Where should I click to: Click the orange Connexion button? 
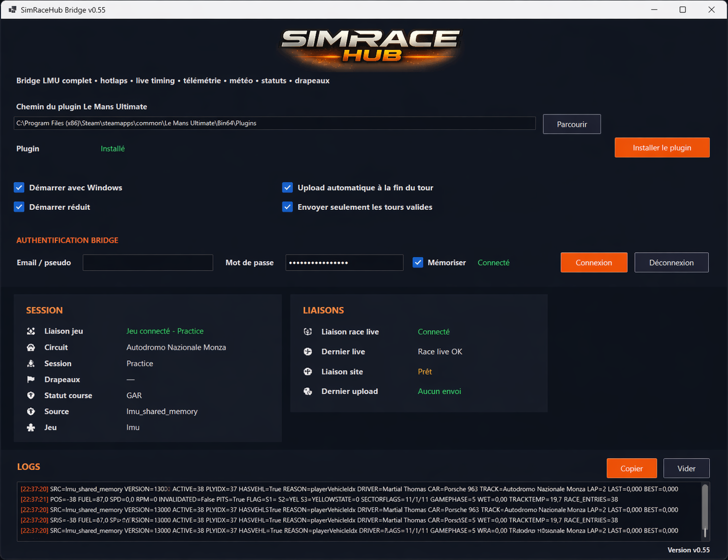pos(594,263)
